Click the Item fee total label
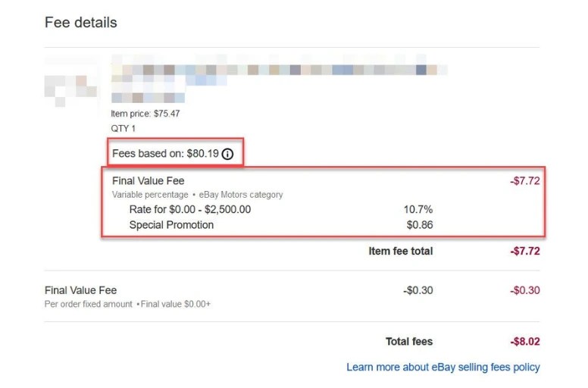The image size is (588, 388). pyautogui.click(x=401, y=251)
